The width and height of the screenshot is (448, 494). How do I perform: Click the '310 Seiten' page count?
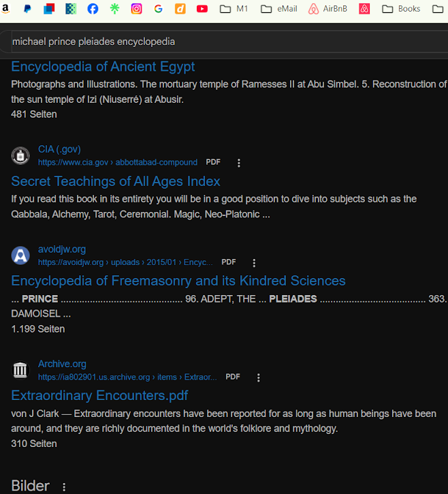pos(34,444)
